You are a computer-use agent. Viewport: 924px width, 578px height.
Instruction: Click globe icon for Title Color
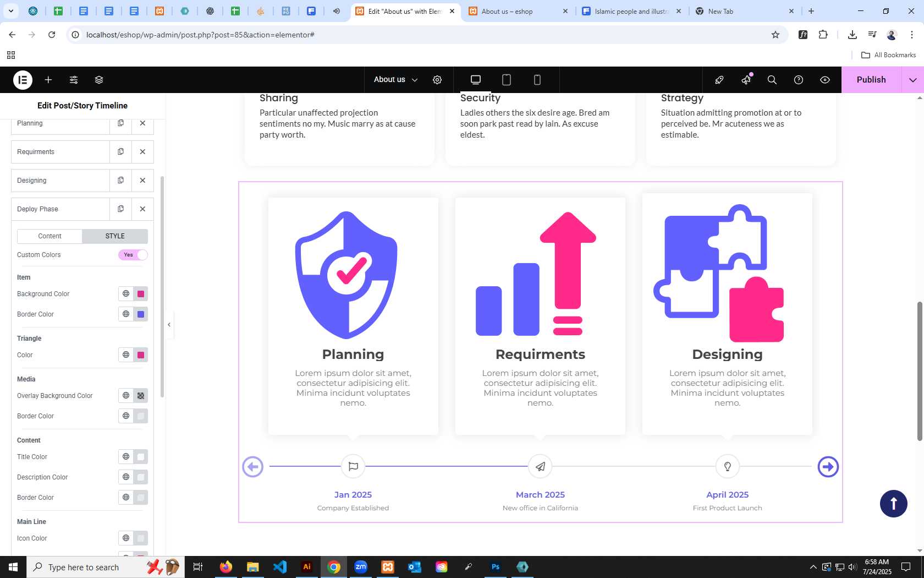click(126, 457)
